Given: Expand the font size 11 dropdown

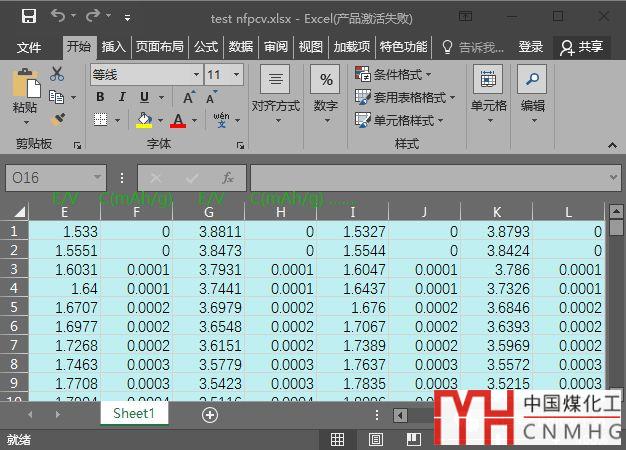Looking at the screenshot, I should tap(237, 75).
